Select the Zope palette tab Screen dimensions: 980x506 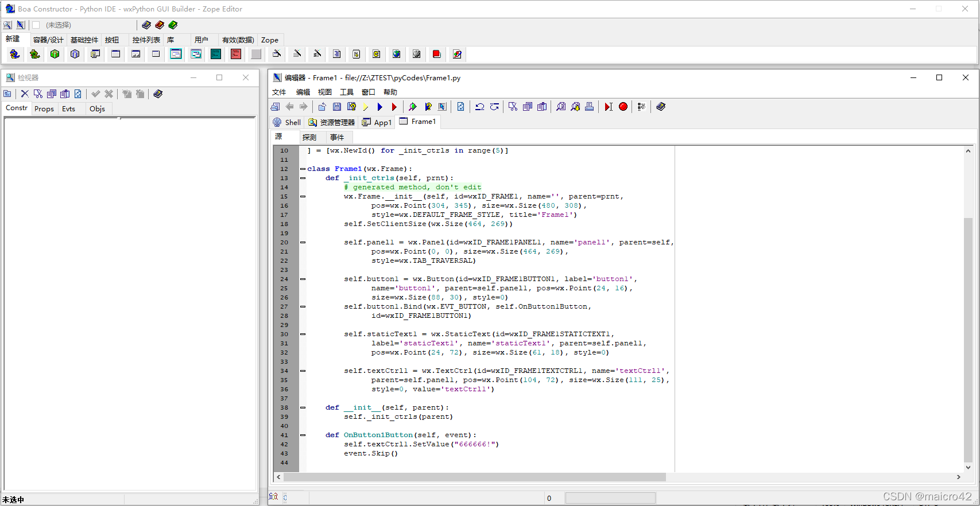(270, 40)
